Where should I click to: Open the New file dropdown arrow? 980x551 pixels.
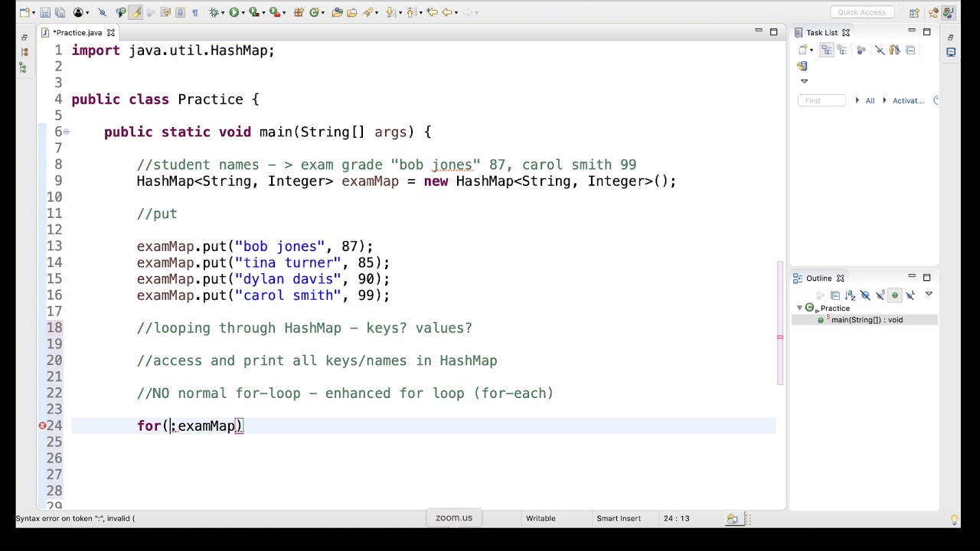pyautogui.click(x=34, y=12)
